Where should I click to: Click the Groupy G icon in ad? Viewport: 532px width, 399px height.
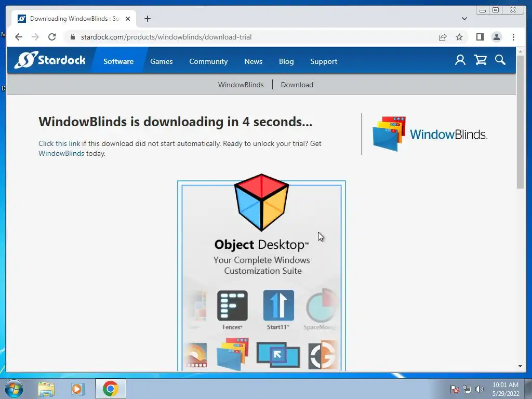point(323,355)
